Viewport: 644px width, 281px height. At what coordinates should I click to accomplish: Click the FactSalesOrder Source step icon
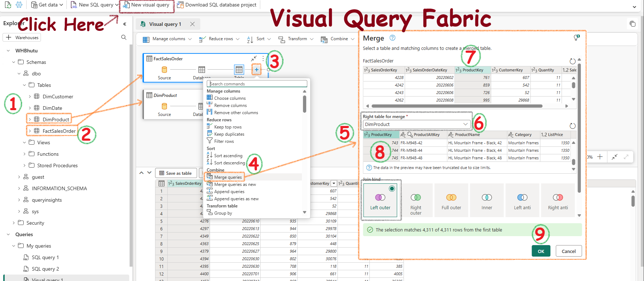point(164,70)
